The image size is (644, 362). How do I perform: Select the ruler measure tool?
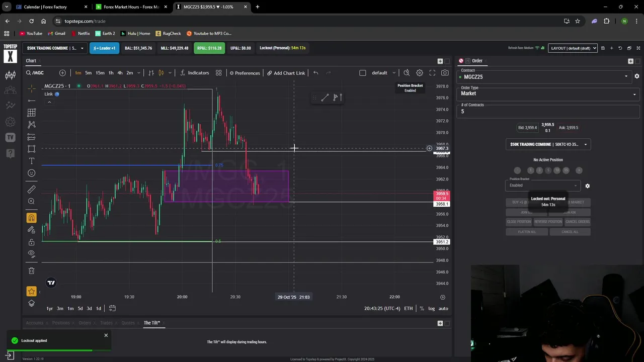(31, 190)
